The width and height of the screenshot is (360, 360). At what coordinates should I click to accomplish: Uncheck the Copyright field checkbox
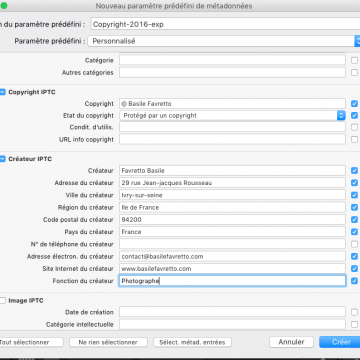click(354, 104)
